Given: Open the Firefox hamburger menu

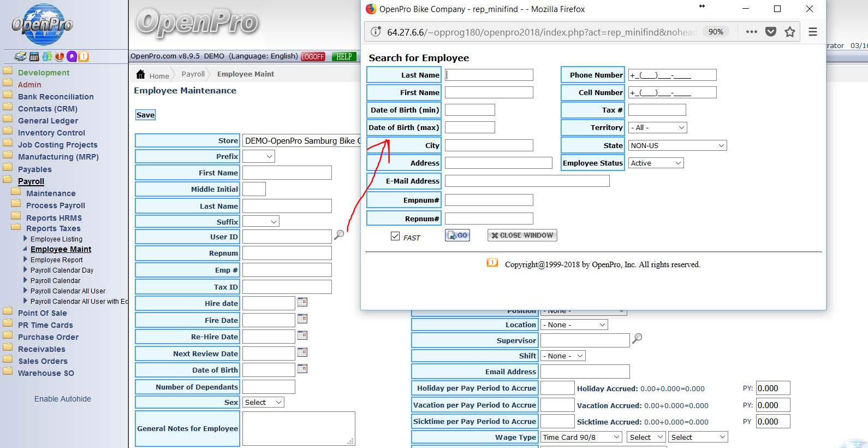Looking at the screenshot, I should (812, 32).
